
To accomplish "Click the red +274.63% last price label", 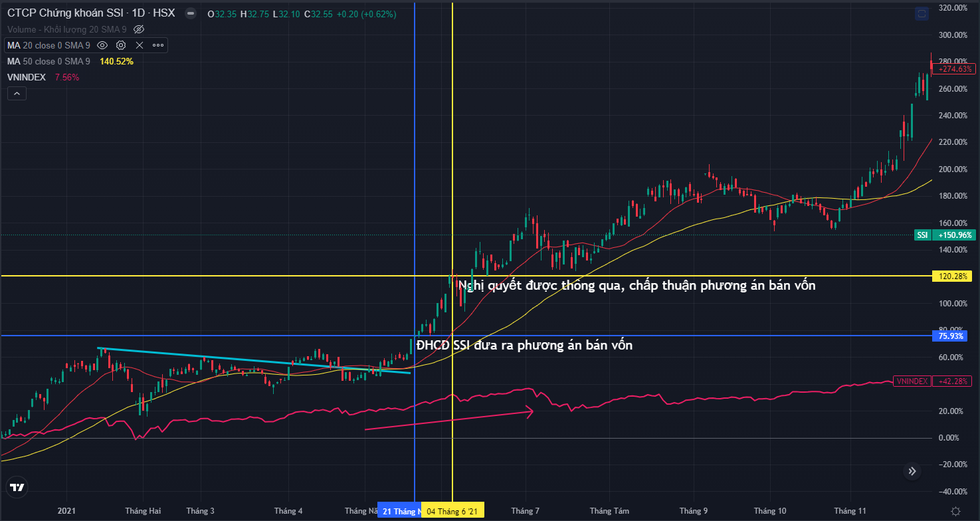I will point(954,68).
